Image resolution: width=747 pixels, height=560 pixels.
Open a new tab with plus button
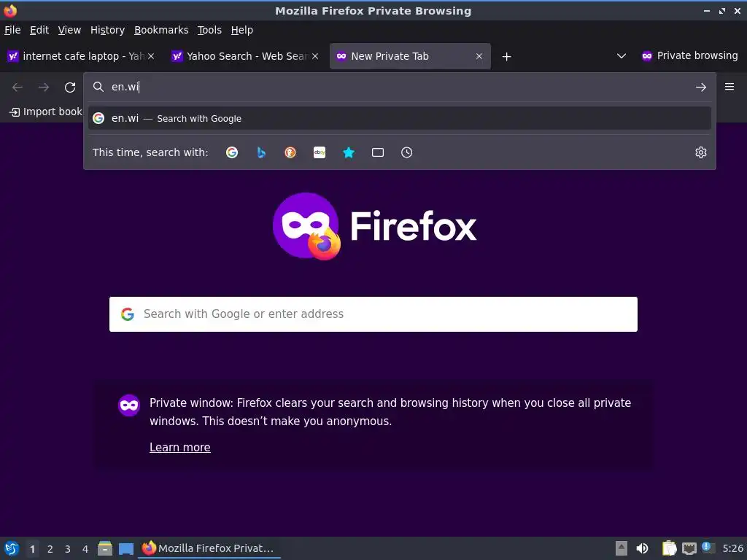tap(507, 57)
